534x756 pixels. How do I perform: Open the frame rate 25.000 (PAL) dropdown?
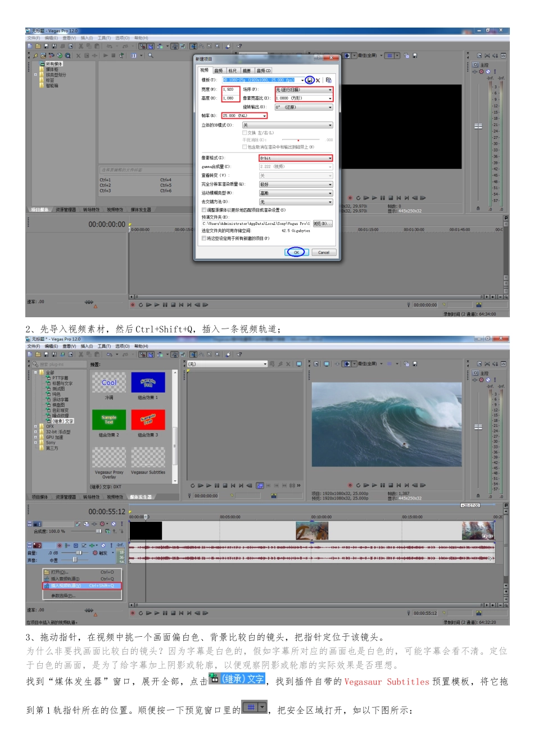264,116
